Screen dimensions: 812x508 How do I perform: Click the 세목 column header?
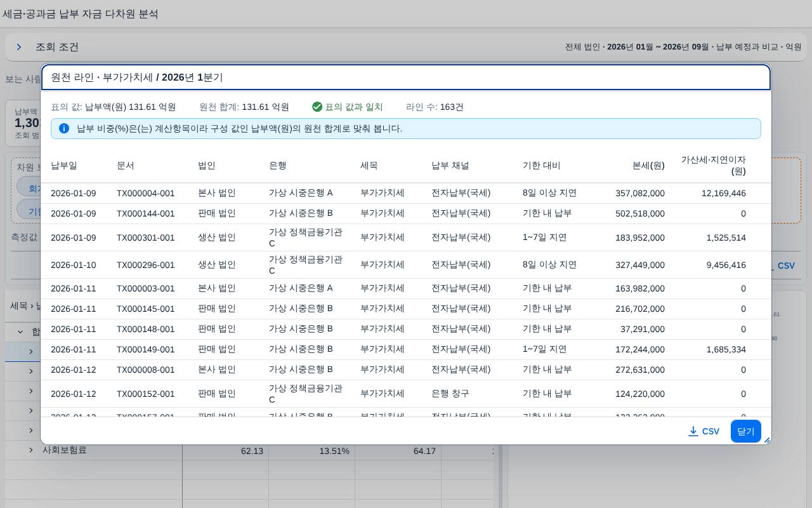(x=369, y=165)
